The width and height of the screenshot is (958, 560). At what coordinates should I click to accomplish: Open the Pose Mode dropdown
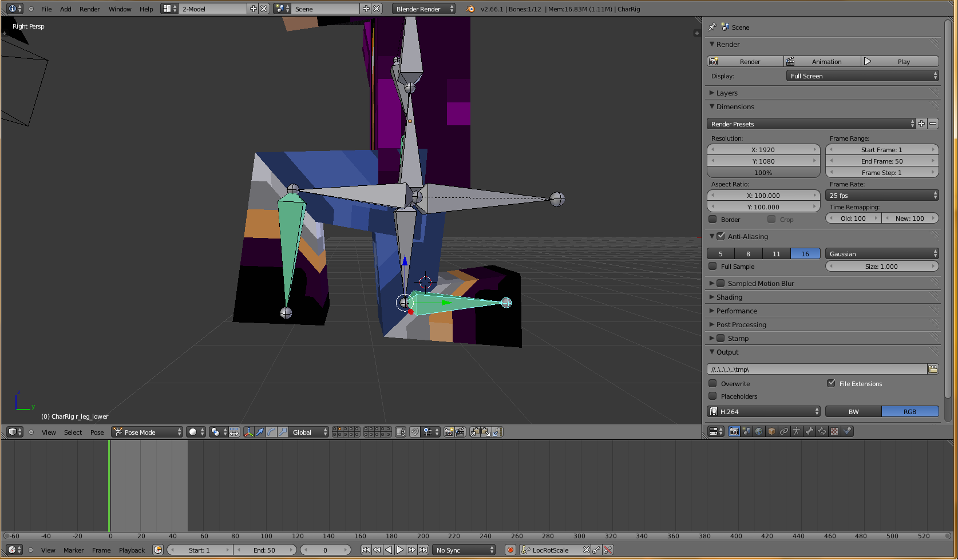click(147, 432)
